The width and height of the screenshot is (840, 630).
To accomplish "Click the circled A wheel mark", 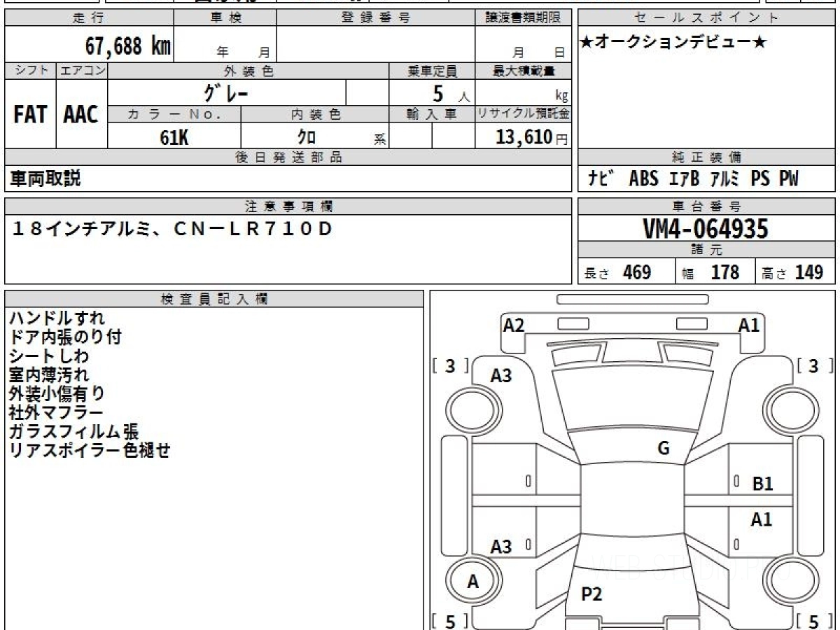I will pyautogui.click(x=473, y=582).
